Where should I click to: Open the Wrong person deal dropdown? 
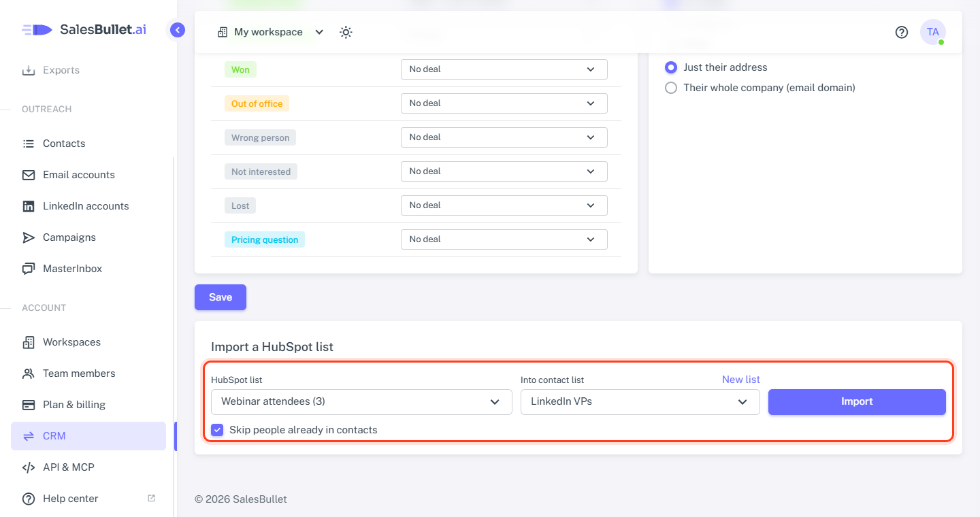504,137
